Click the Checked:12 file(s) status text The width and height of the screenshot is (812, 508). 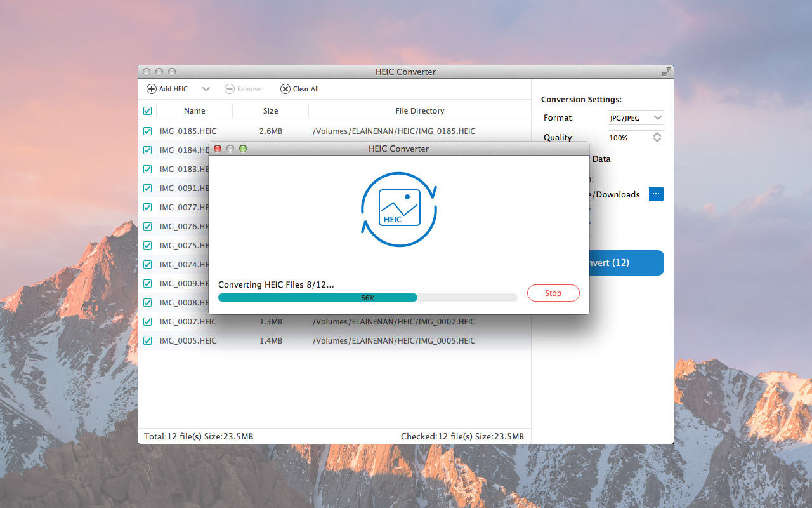coord(462,436)
